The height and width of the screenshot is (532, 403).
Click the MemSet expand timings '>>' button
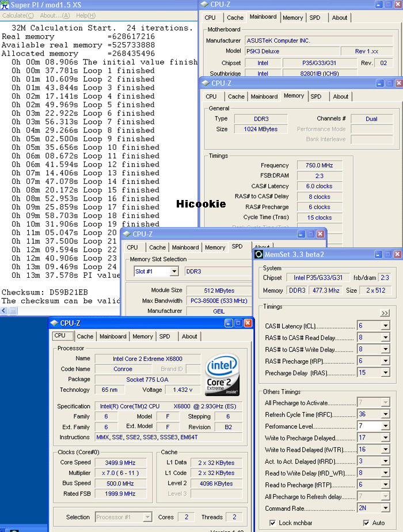(x=385, y=313)
